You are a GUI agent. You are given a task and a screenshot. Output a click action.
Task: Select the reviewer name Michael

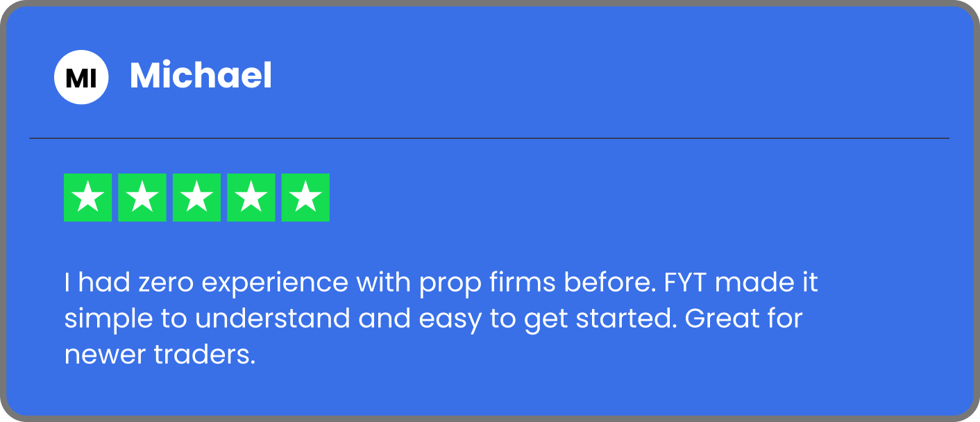201,76
